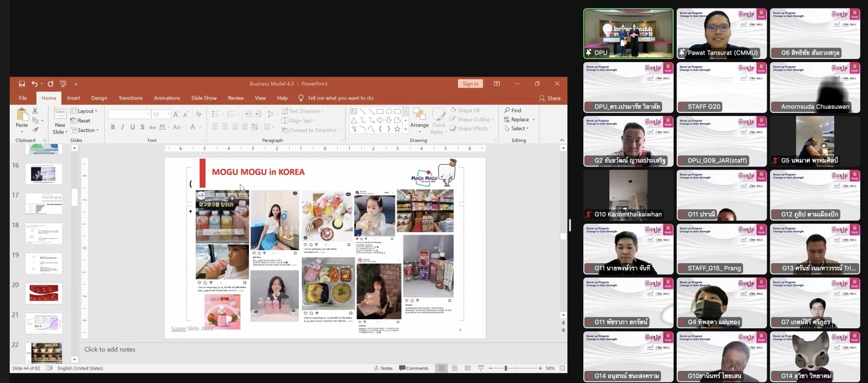Click the Format Painter brush icon
Screen dimensions: 868x383
(x=35, y=129)
